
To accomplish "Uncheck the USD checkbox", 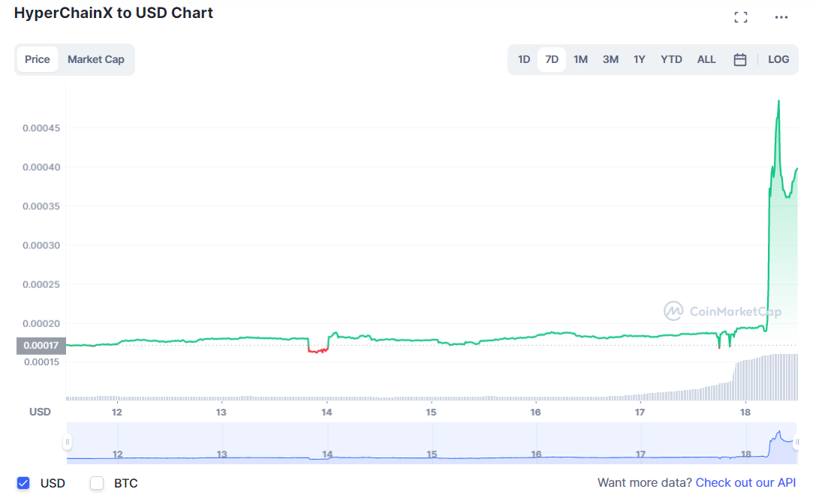I will pos(23,483).
